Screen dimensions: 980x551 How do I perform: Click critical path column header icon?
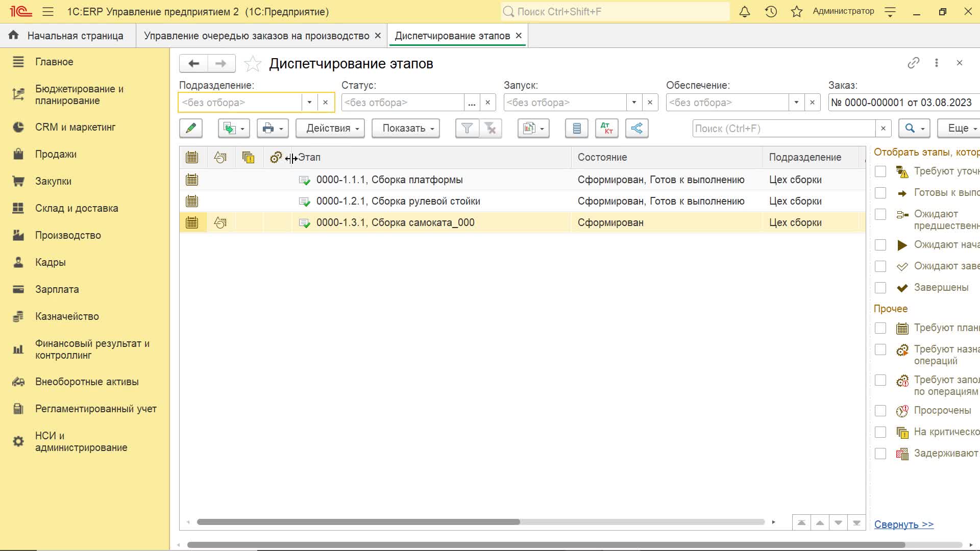(248, 157)
